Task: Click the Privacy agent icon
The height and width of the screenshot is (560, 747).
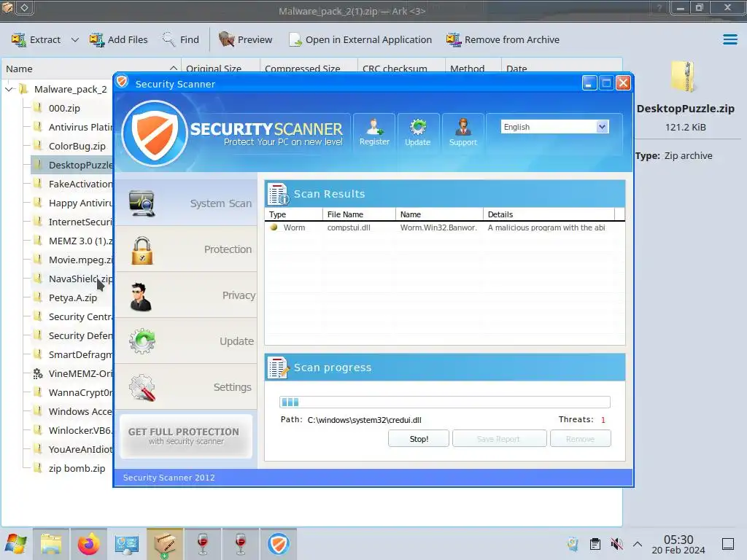Action: tap(141, 297)
